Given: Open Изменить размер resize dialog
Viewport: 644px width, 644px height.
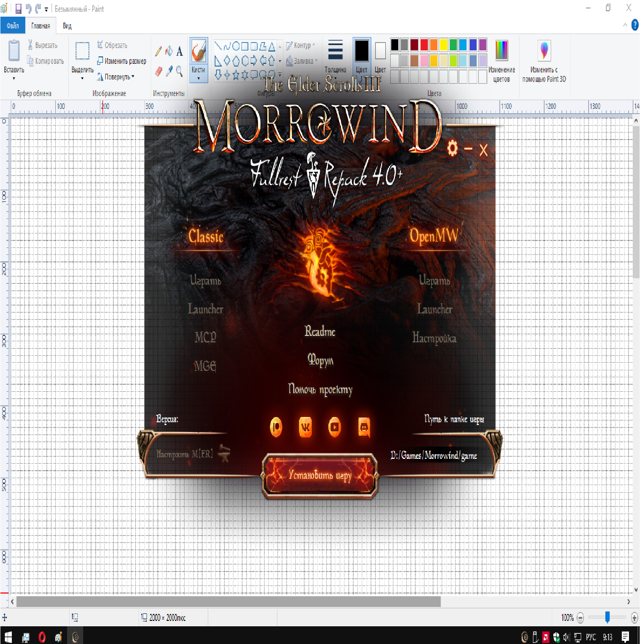Looking at the screenshot, I should click(x=121, y=61).
